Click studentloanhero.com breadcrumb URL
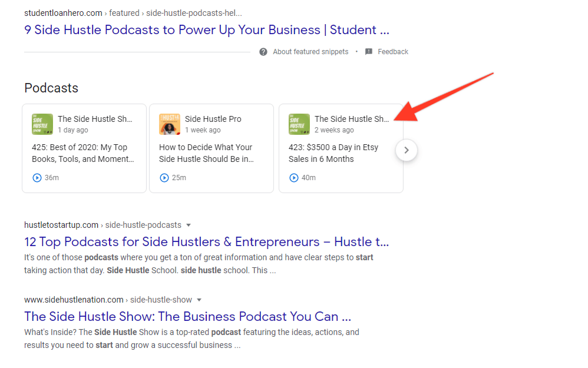 (133, 13)
